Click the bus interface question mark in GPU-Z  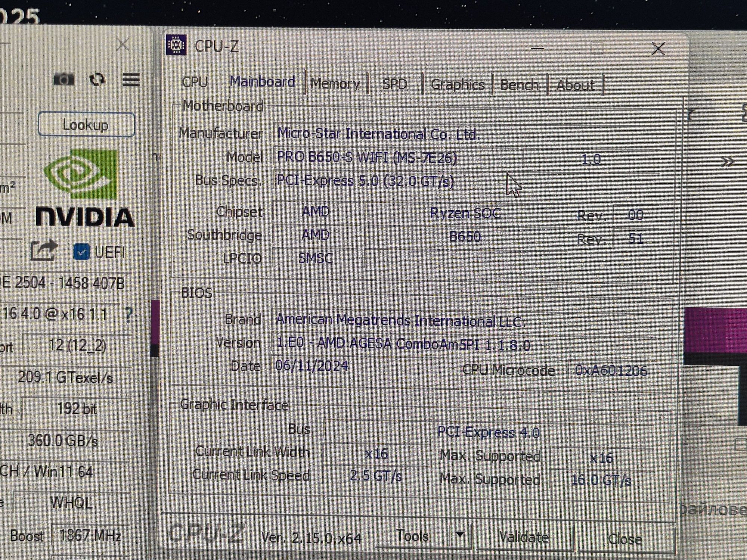pos(128,315)
